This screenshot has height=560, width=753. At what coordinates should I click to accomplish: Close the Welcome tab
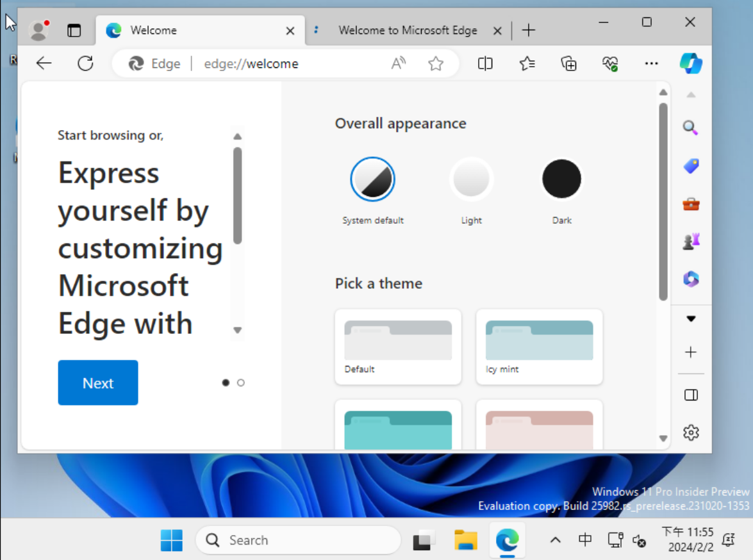[290, 31]
